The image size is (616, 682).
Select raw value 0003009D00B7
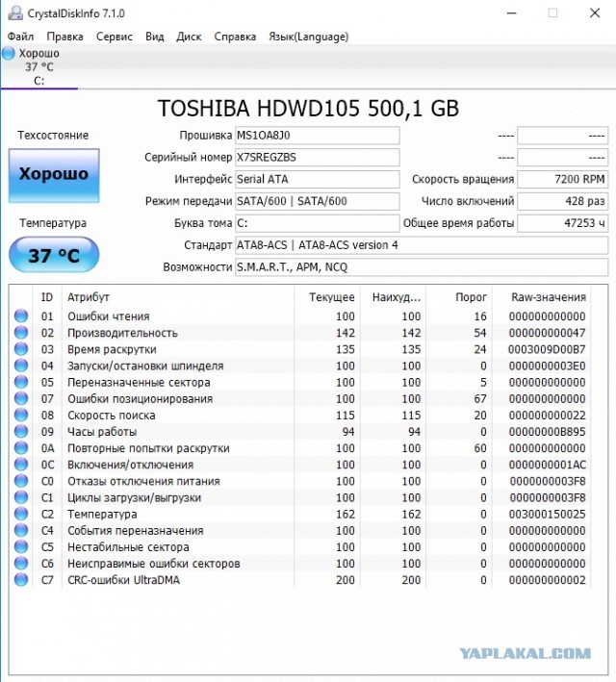pyautogui.click(x=547, y=349)
